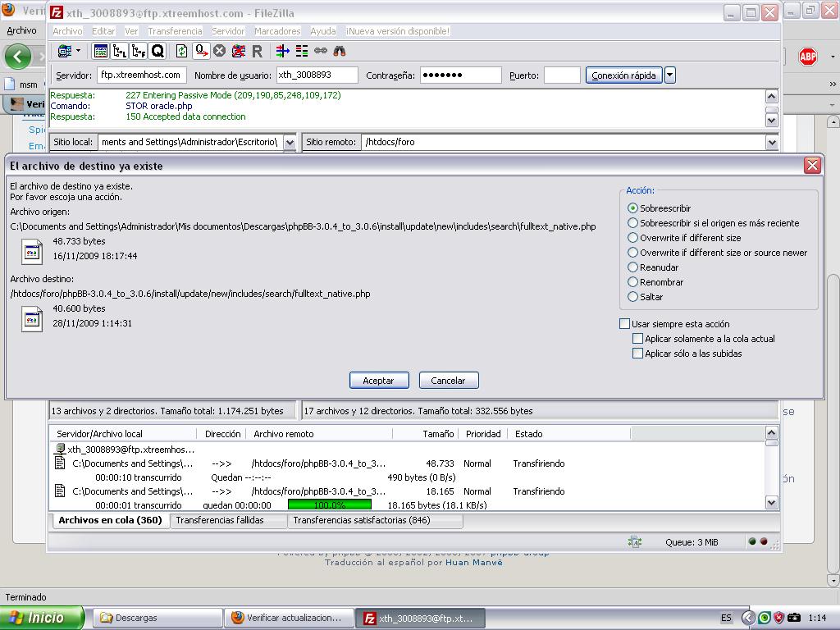Image resolution: width=840 pixels, height=630 pixels.
Task: Click green 100.0% transfer progress bar
Action: tap(330, 504)
